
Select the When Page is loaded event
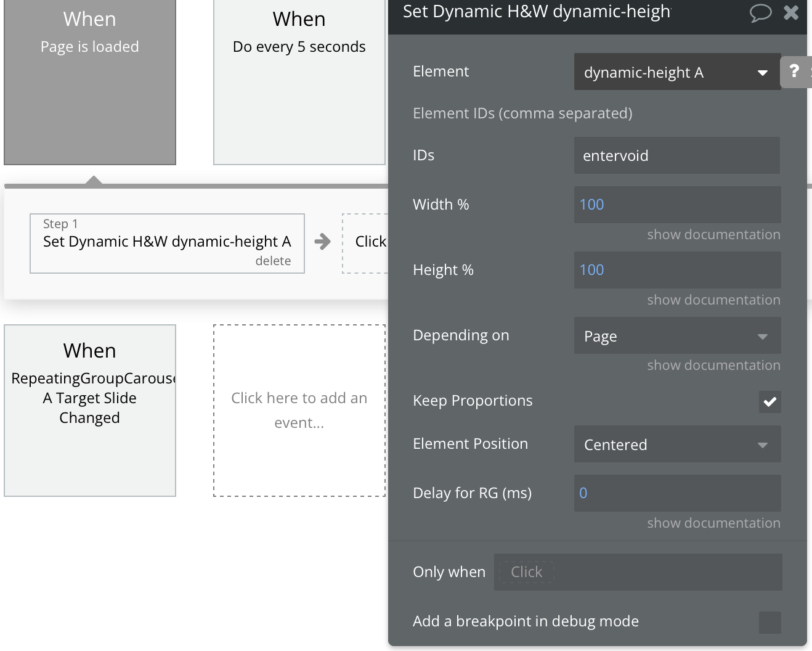point(89,82)
